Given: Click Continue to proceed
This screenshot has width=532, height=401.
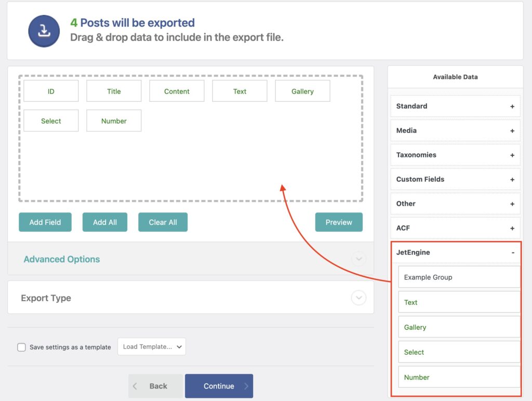Looking at the screenshot, I should click(219, 386).
